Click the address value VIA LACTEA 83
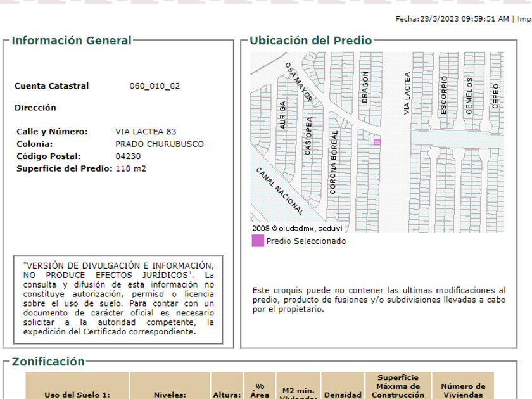The height and width of the screenshot is (399, 532). (146, 132)
